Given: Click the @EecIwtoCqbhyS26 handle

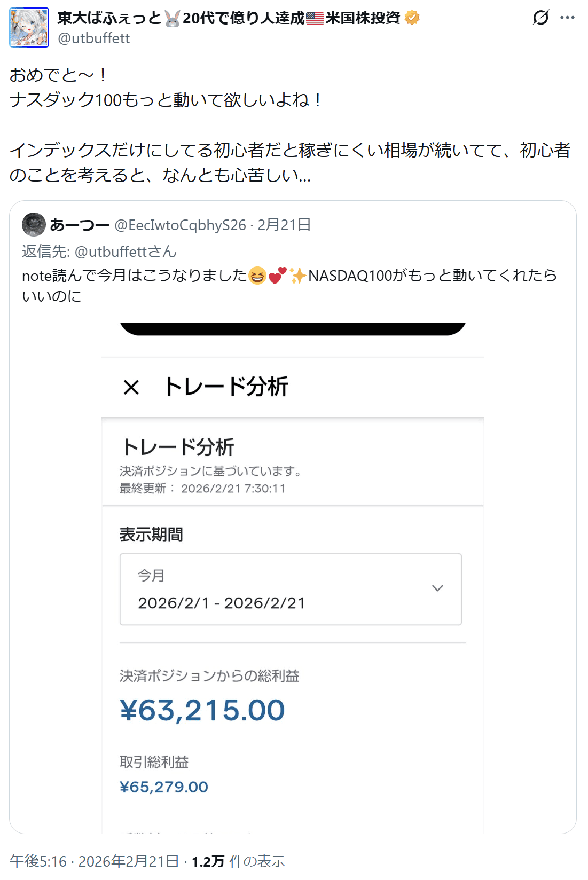Looking at the screenshot, I should click(181, 225).
